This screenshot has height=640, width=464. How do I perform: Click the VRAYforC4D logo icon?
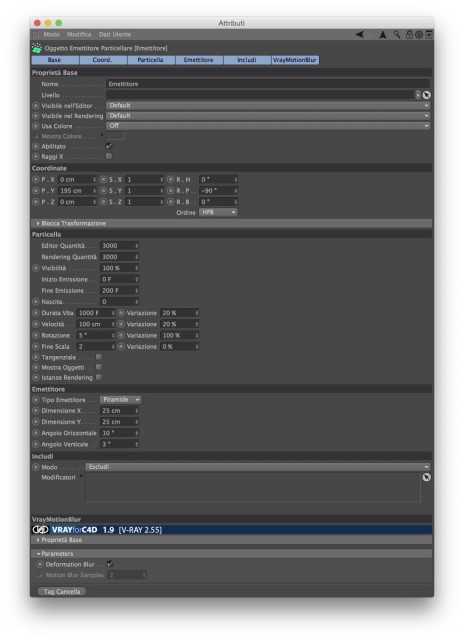[40, 530]
